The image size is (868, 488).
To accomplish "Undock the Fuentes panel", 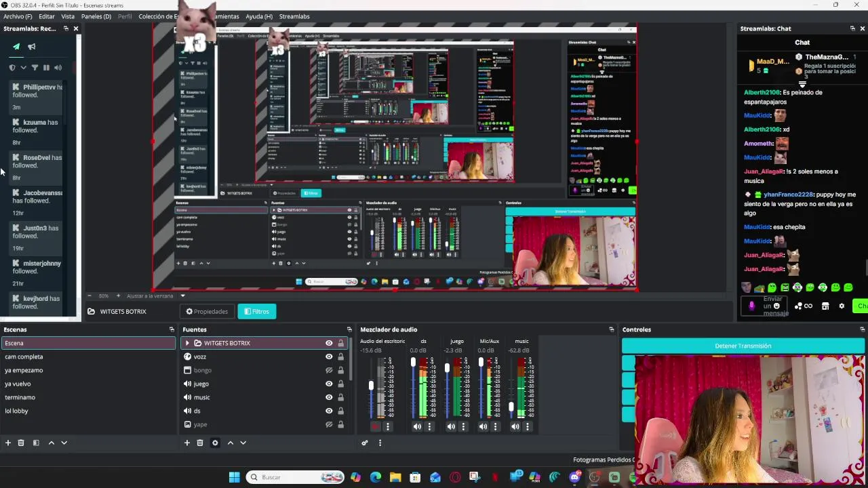I will pos(349,329).
